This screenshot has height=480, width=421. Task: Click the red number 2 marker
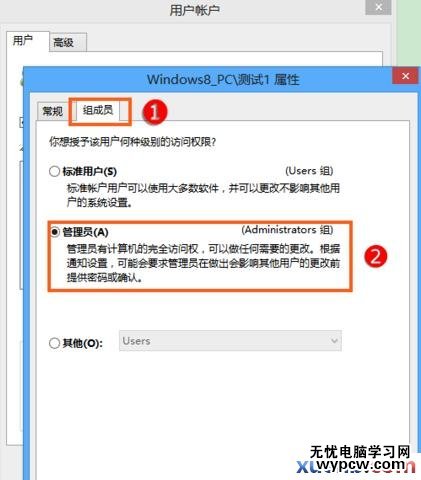point(376,256)
